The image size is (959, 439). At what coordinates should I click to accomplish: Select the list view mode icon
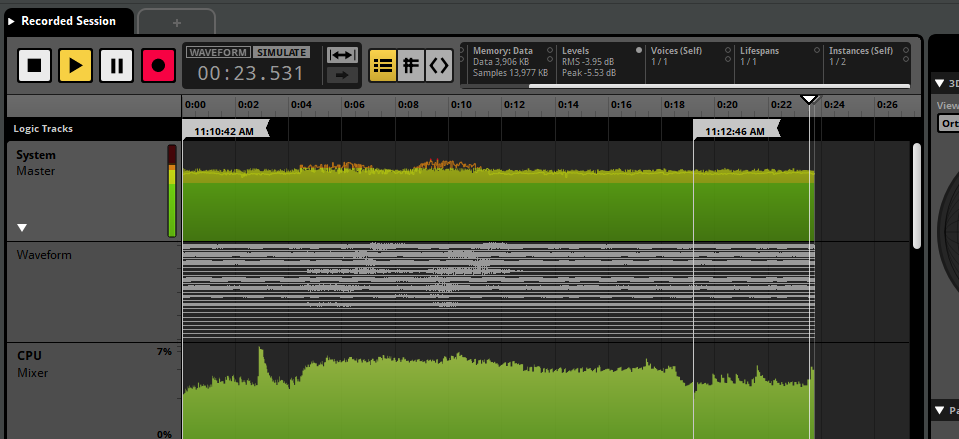click(x=382, y=65)
